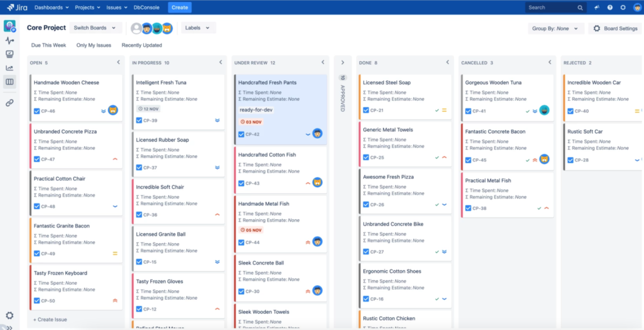
Task: Click the assignee avatar on CP-46
Action: [x=113, y=110]
